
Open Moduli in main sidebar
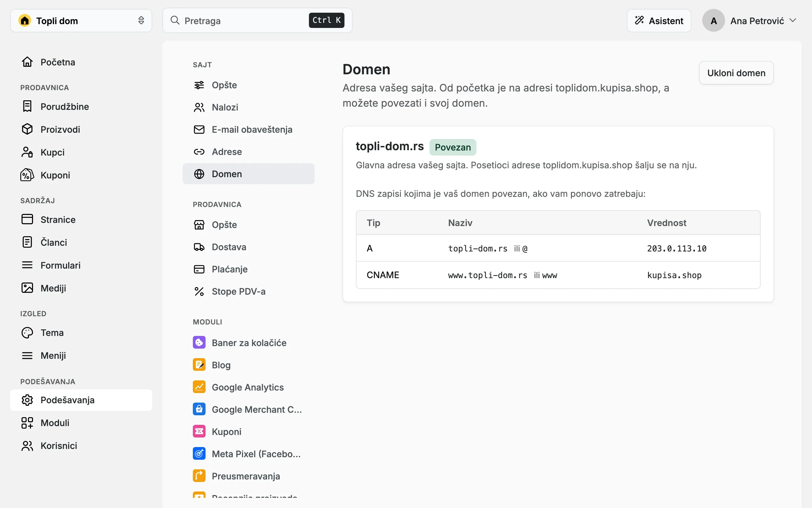tap(81, 423)
